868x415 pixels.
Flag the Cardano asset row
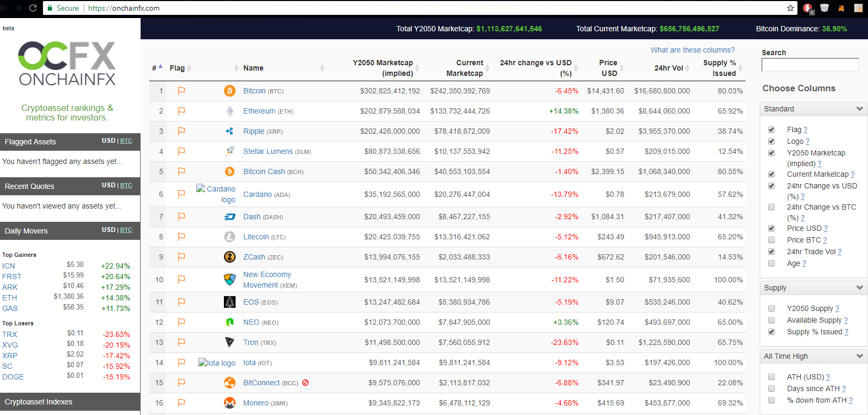[181, 194]
